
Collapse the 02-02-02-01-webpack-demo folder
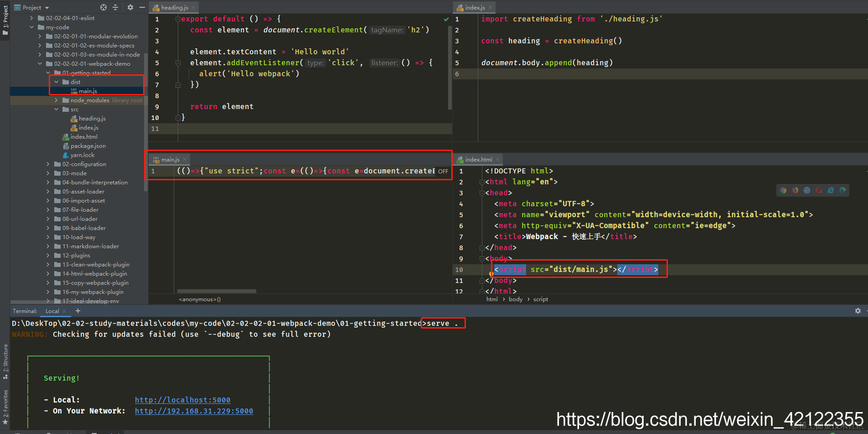(x=40, y=64)
